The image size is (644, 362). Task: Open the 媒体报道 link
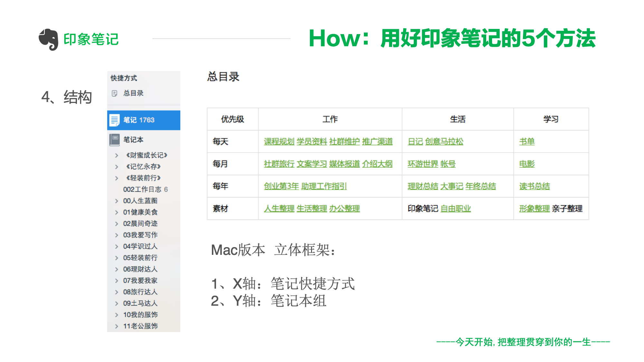point(345,164)
